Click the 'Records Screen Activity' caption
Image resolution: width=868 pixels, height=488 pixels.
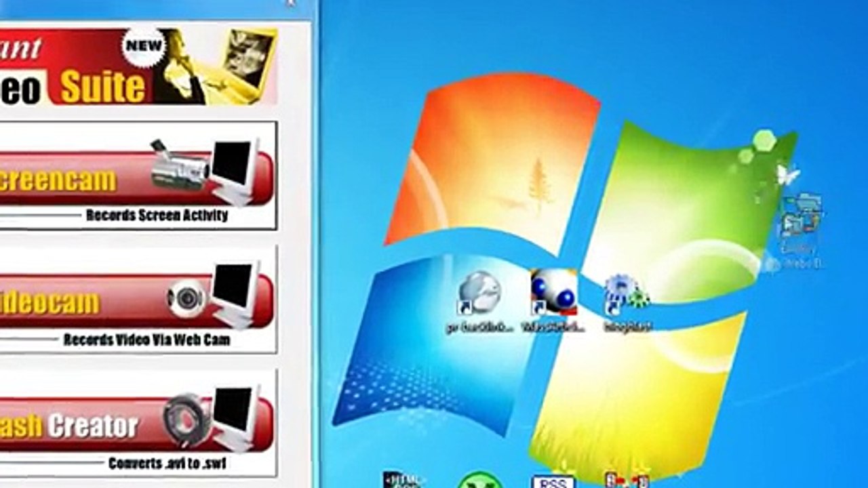click(157, 216)
